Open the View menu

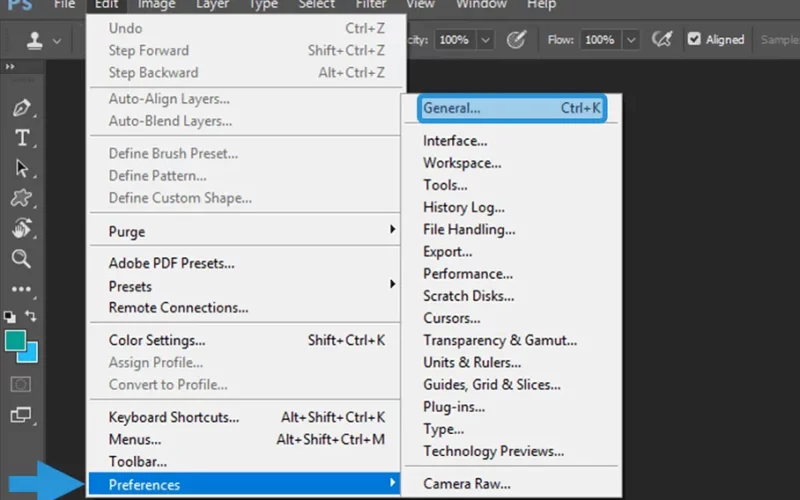point(420,5)
